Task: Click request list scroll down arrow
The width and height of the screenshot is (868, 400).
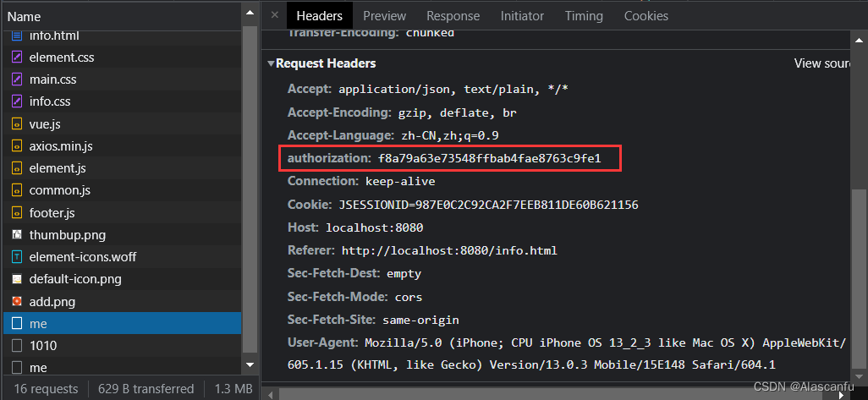Action: pos(250,365)
